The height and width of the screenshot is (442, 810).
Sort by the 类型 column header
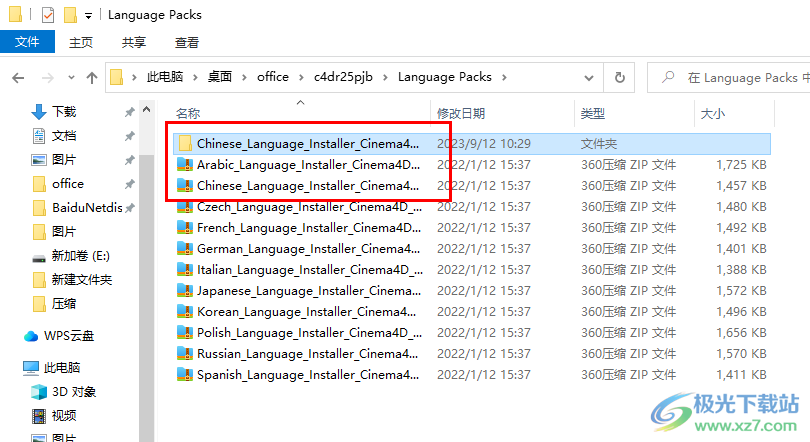pos(593,114)
